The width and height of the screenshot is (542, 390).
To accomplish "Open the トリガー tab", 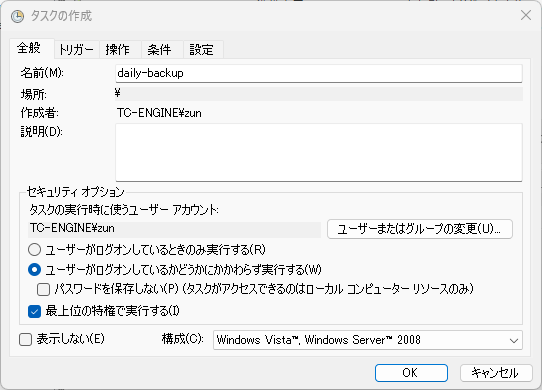I will coord(76,49).
